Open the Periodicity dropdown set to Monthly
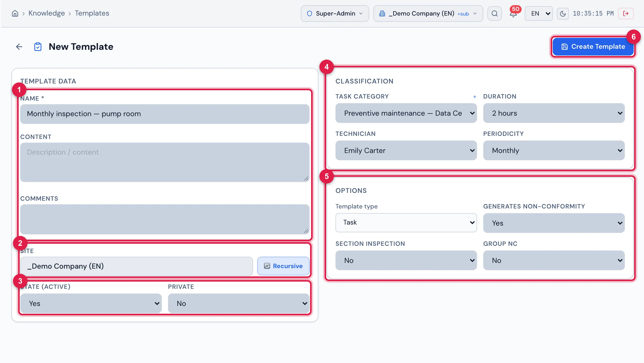Screen dimensions: 644x363 click(x=554, y=150)
